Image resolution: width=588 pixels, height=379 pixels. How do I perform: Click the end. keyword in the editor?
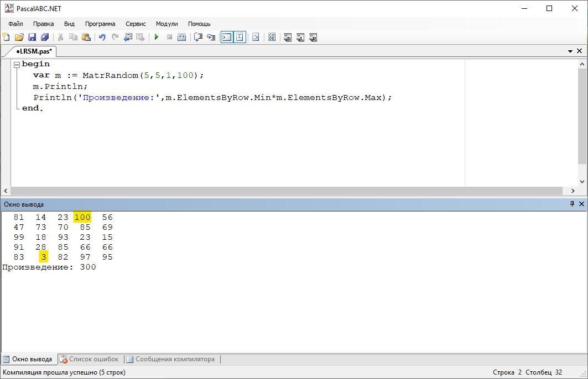pos(33,108)
